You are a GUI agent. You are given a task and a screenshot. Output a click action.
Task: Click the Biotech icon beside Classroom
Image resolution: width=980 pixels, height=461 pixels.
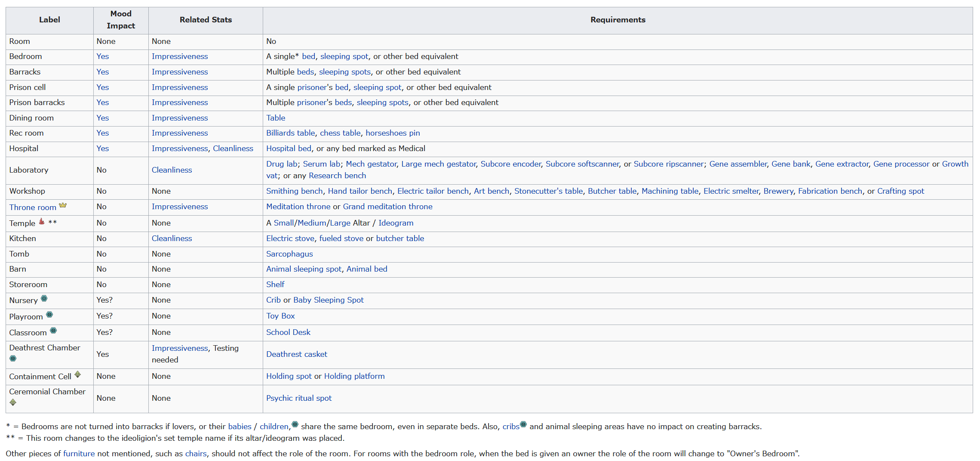53,331
